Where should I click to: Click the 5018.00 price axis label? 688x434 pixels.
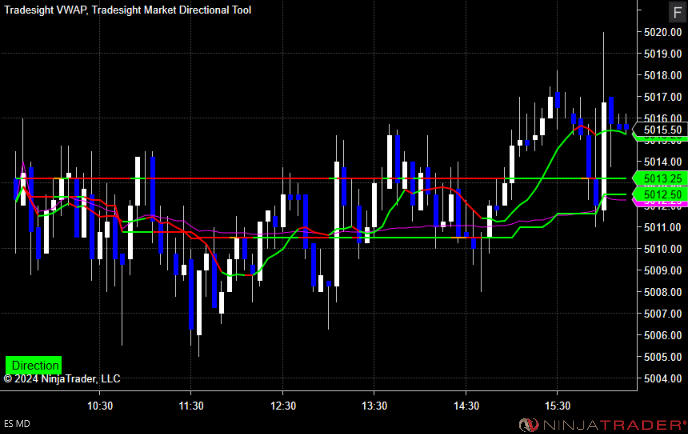click(x=663, y=75)
